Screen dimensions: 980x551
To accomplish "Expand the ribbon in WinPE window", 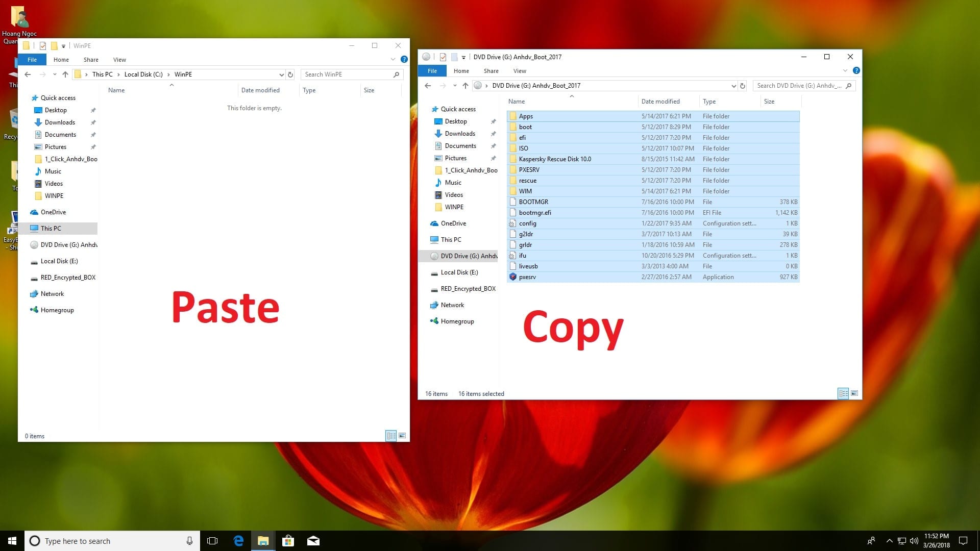I will [393, 59].
